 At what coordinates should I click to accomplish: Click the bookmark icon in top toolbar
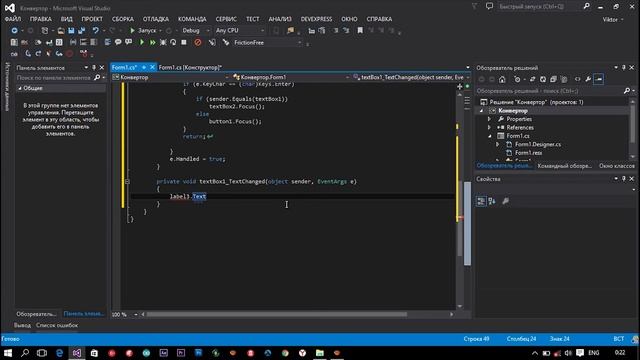[360, 30]
